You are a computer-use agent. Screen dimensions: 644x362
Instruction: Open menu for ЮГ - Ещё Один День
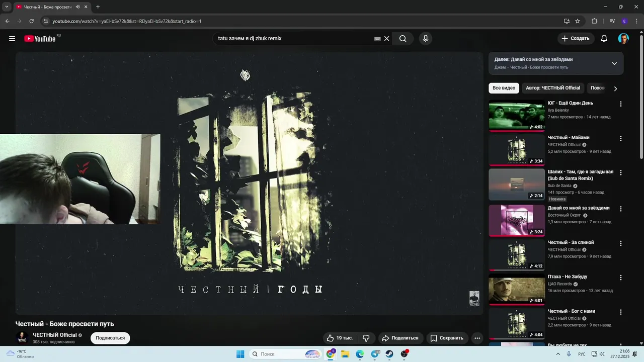tap(620, 104)
